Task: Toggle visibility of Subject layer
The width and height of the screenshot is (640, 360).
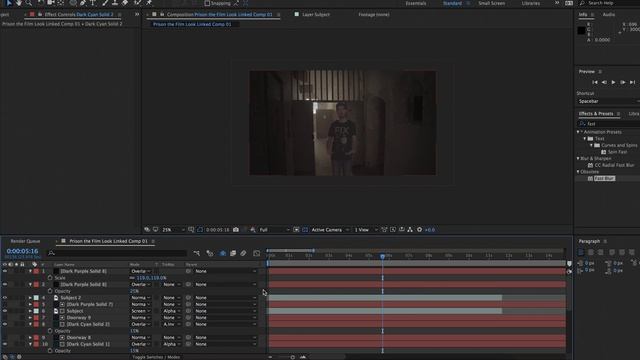Action: click(5, 311)
